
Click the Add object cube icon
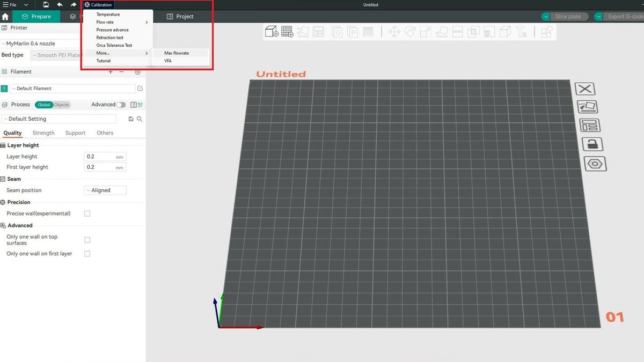point(272,32)
